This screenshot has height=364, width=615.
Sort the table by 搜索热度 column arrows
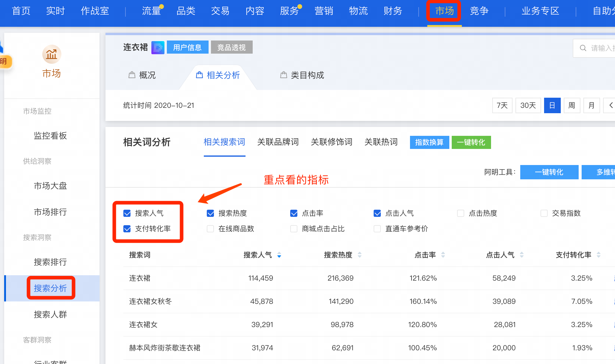(360, 255)
